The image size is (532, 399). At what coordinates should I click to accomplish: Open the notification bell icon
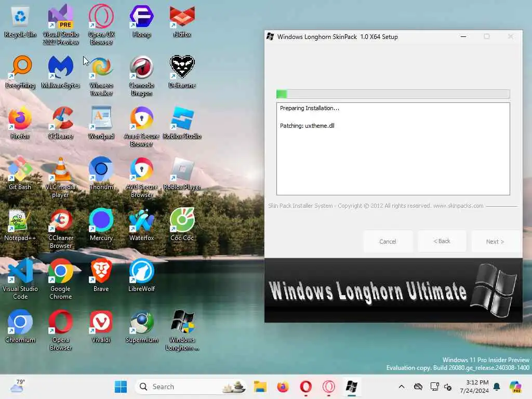click(x=497, y=387)
